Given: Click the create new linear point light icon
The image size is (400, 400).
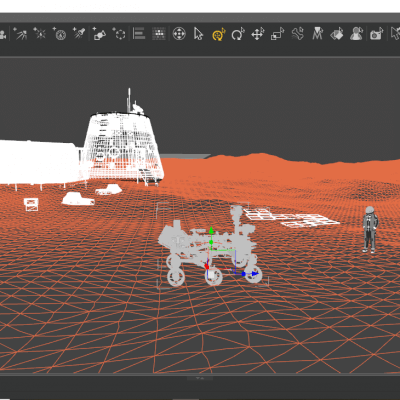Looking at the screenshot, I should (99, 34).
